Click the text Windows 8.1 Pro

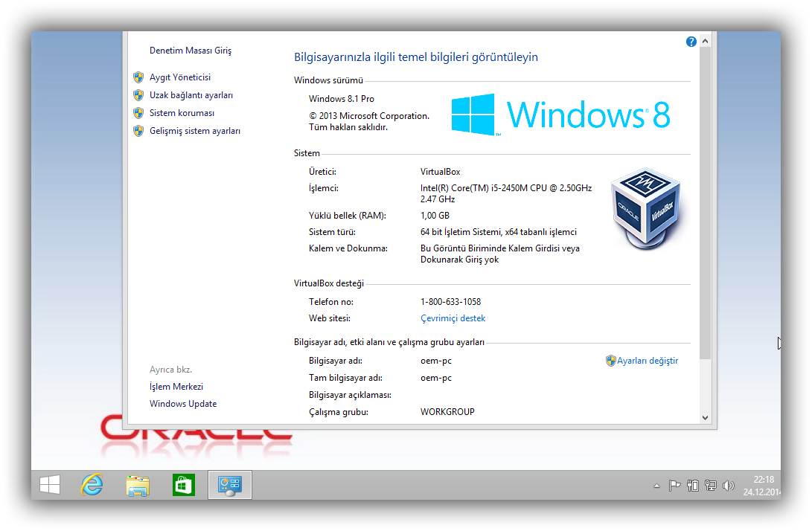pyautogui.click(x=342, y=99)
